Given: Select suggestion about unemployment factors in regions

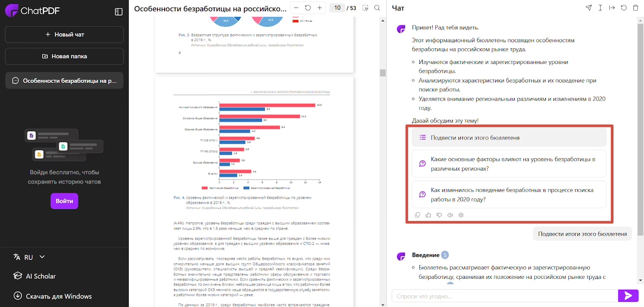Looking at the screenshot, I should click(x=509, y=164).
